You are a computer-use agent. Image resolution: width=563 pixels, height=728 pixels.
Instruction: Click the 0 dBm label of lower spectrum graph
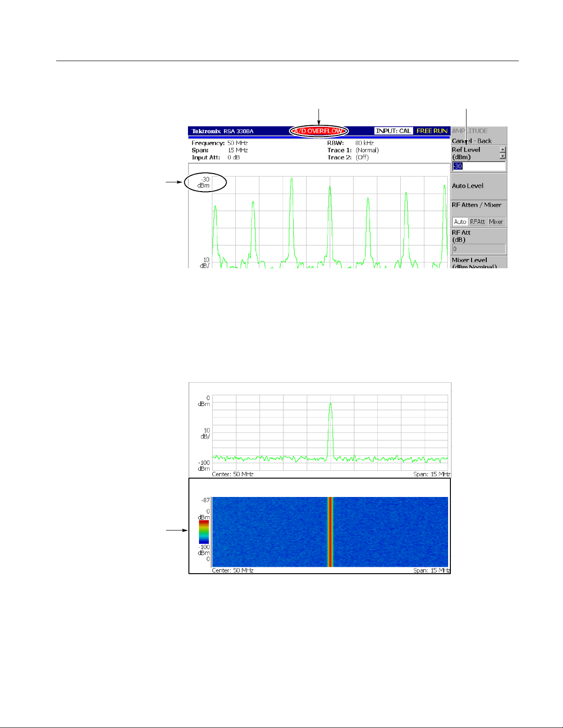[204, 401]
